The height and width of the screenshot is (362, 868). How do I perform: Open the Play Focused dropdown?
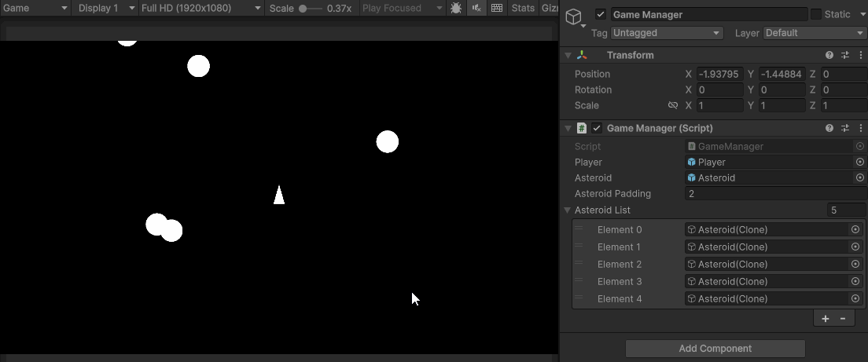coord(403,8)
